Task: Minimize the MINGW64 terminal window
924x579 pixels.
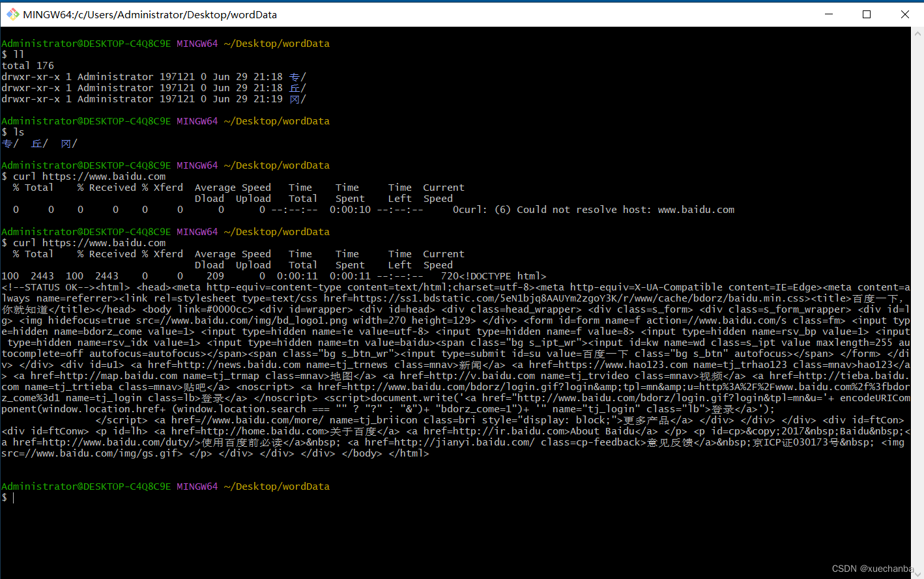Action: 829,14
